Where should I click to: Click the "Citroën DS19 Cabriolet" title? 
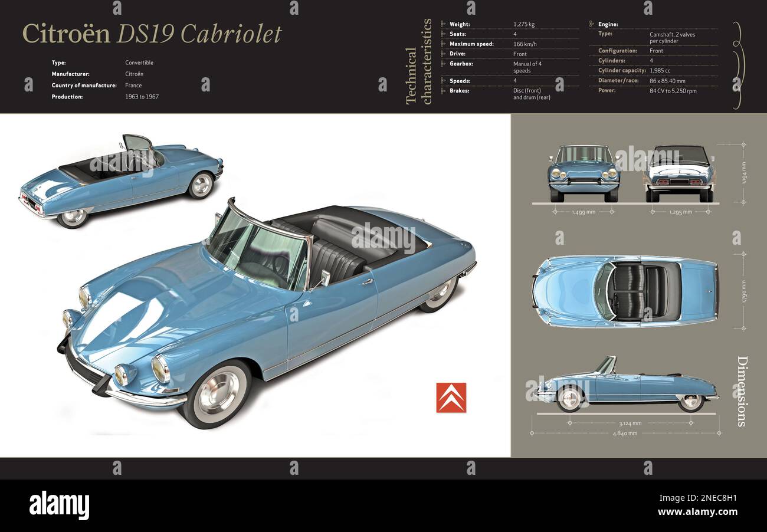click(x=152, y=34)
